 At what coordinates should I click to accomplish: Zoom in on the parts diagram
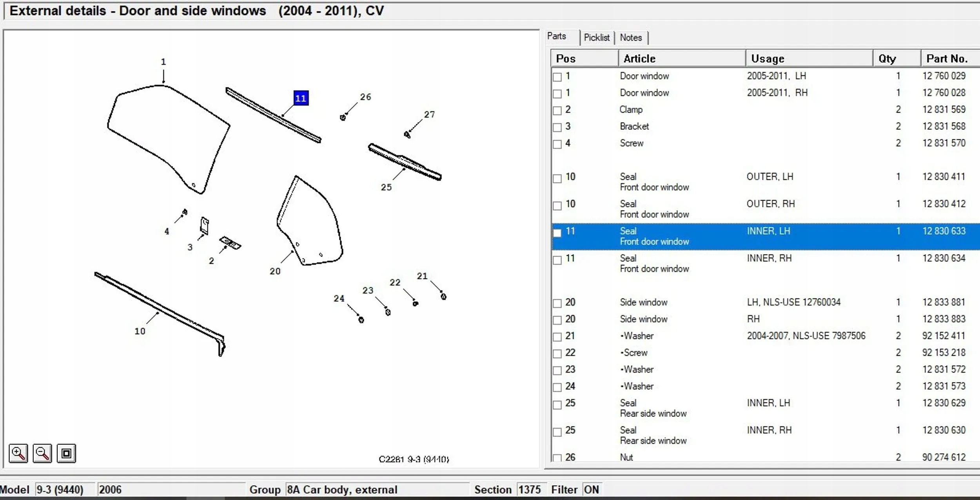[18, 453]
